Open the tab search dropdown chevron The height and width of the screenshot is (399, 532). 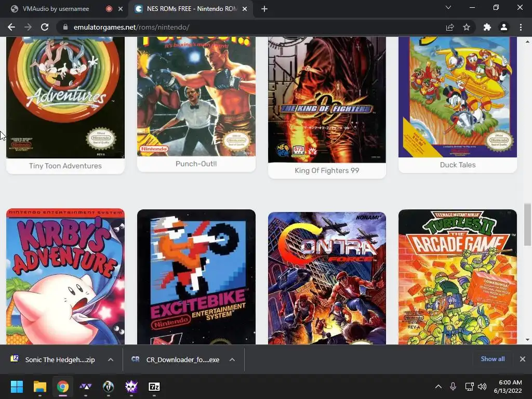click(448, 7)
